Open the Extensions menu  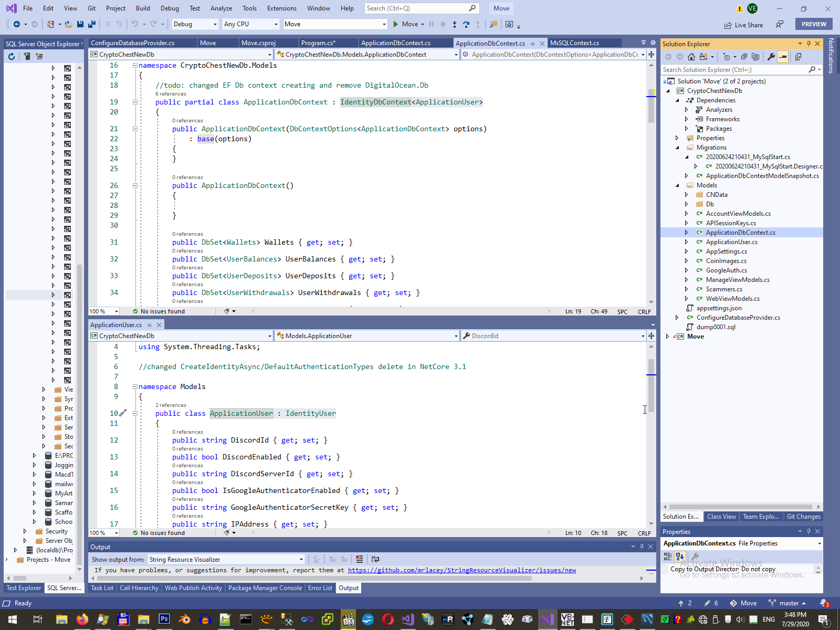point(281,8)
